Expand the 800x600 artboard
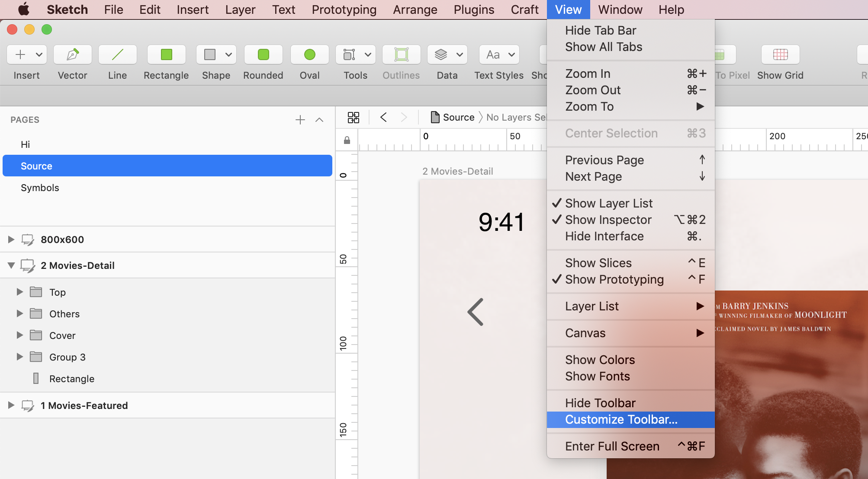Screen dimensions: 868x479 tap(11, 239)
